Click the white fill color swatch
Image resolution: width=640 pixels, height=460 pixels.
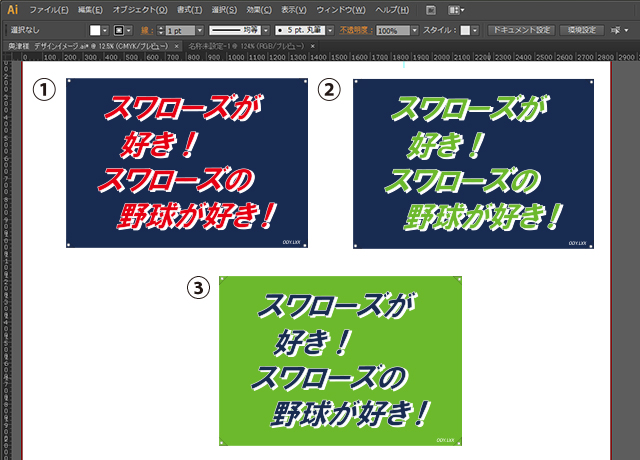click(95, 30)
